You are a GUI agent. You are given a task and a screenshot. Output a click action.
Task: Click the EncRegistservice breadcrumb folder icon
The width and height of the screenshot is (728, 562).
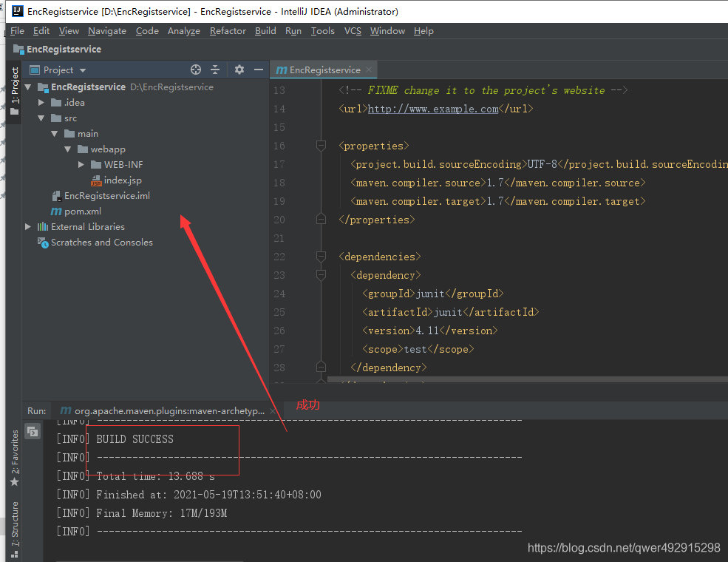click(x=18, y=50)
